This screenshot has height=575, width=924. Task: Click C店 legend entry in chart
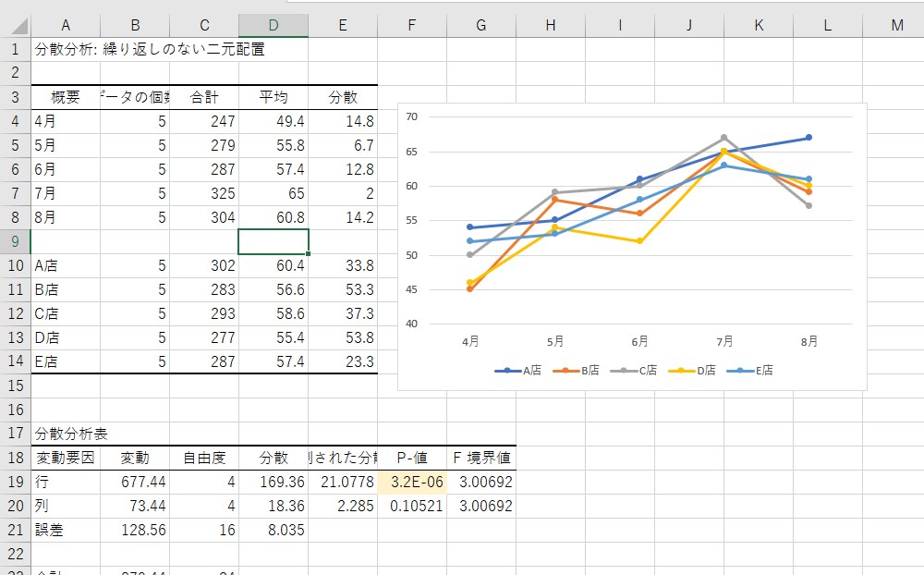(x=634, y=371)
